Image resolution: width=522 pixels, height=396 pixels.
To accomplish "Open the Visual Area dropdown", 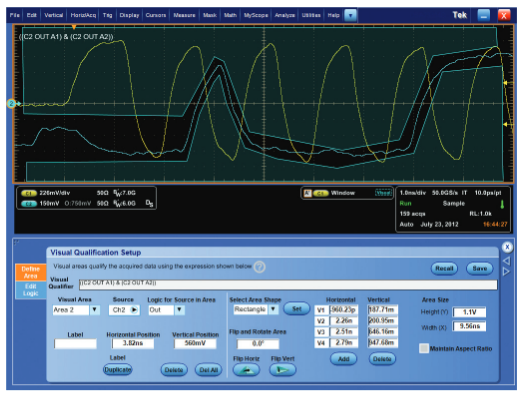I will [x=95, y=310].
